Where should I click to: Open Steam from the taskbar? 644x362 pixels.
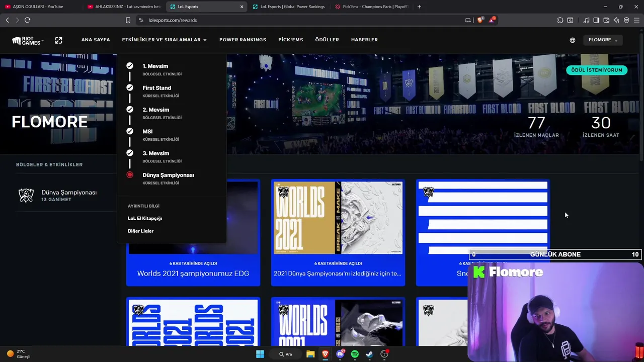coord(369,354)
